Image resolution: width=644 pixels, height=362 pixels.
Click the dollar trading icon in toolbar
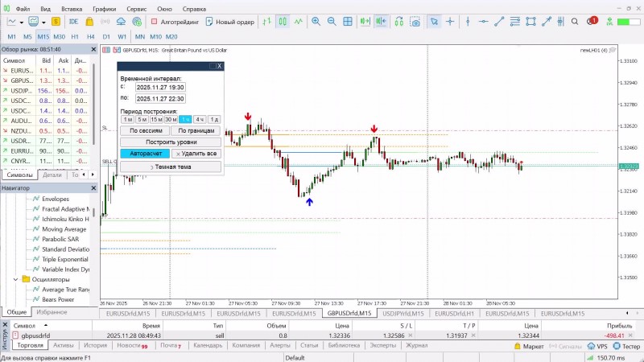(x=56, y=22)
